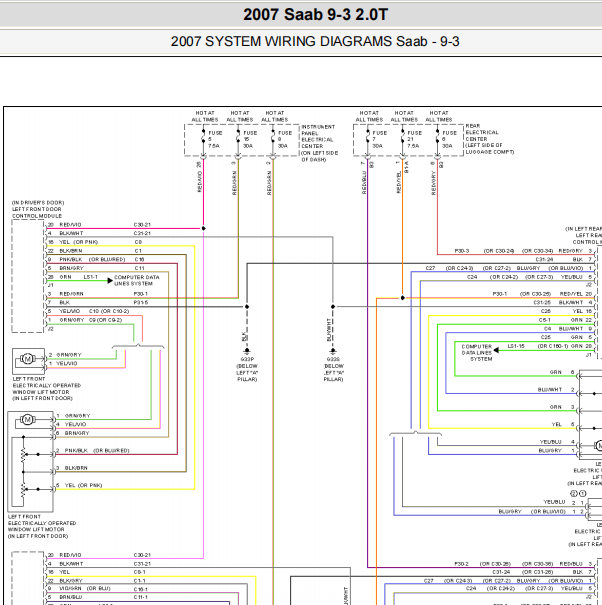This screenshot has width=602, height=605.
Task: Click the BLK/BRN label on the C1 row
Action: click(x=71, y=251)
